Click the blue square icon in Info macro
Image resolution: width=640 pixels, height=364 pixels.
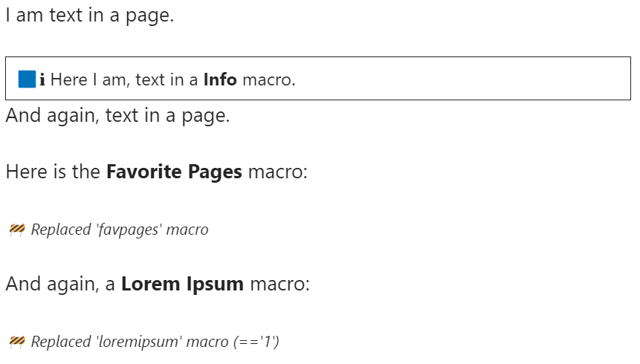click(27, 79)
